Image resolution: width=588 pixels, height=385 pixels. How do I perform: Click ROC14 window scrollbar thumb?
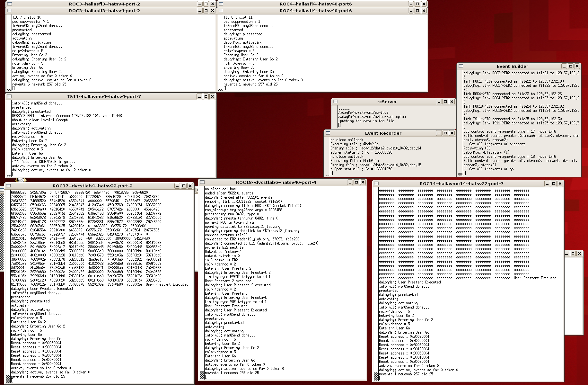[x=376, y=376]
